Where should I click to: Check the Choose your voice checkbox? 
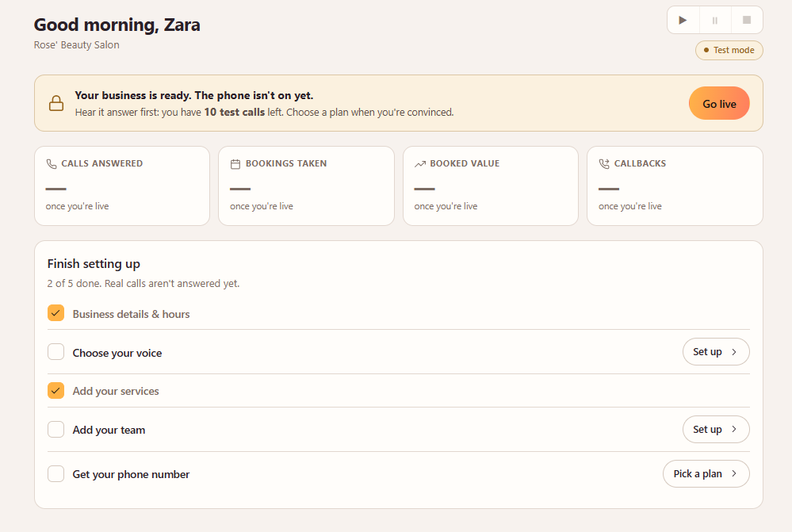(x=56, y=352)
